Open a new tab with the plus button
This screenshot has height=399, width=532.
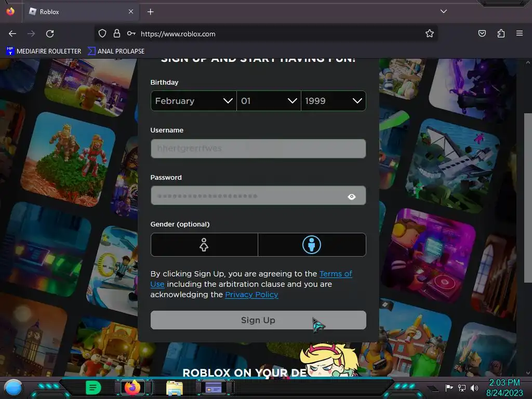(150, 12)
